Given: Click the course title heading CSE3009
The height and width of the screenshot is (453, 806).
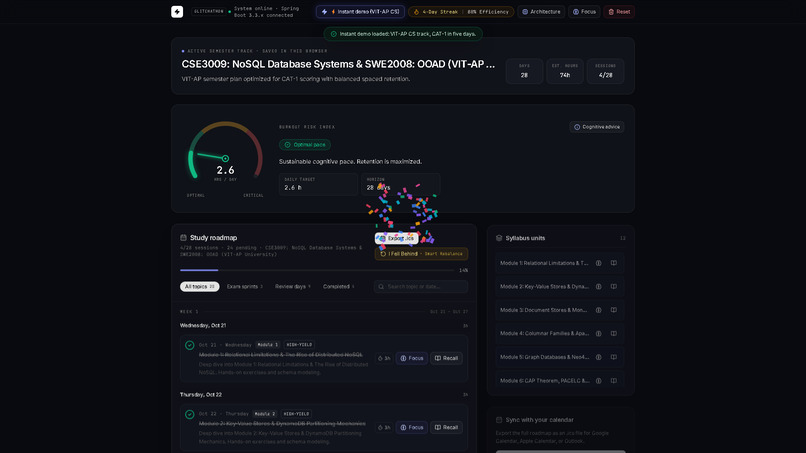Looking at the screenshot, I should point(338,64).
